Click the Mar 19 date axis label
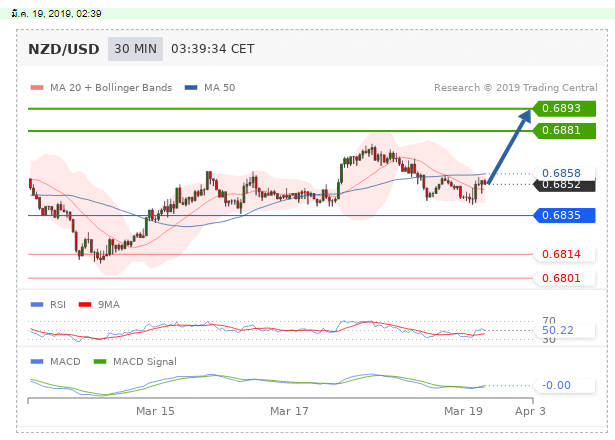 pos(463,411)
